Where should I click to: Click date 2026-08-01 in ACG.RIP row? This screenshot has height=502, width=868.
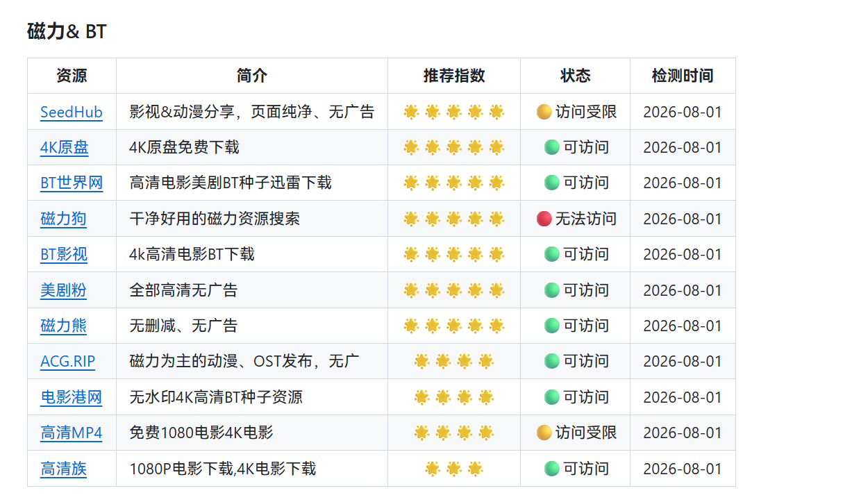pyautogui.click(x=683, y=361)
